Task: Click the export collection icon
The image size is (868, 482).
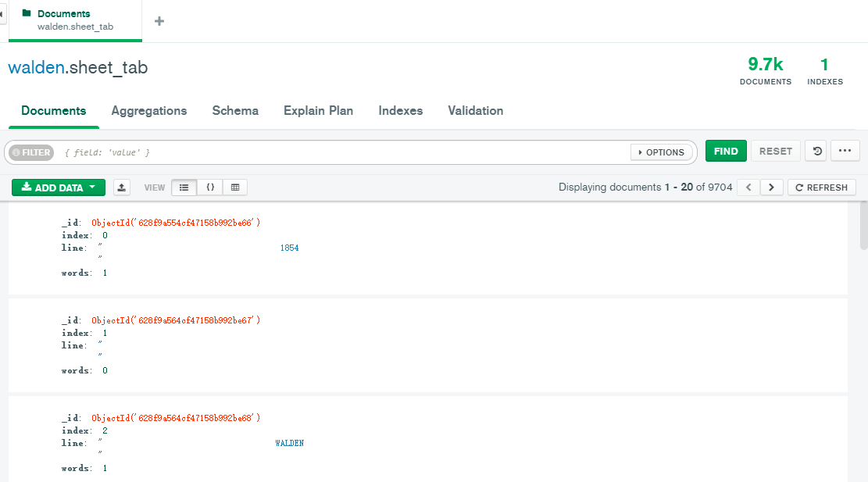Action: [122, 187]
